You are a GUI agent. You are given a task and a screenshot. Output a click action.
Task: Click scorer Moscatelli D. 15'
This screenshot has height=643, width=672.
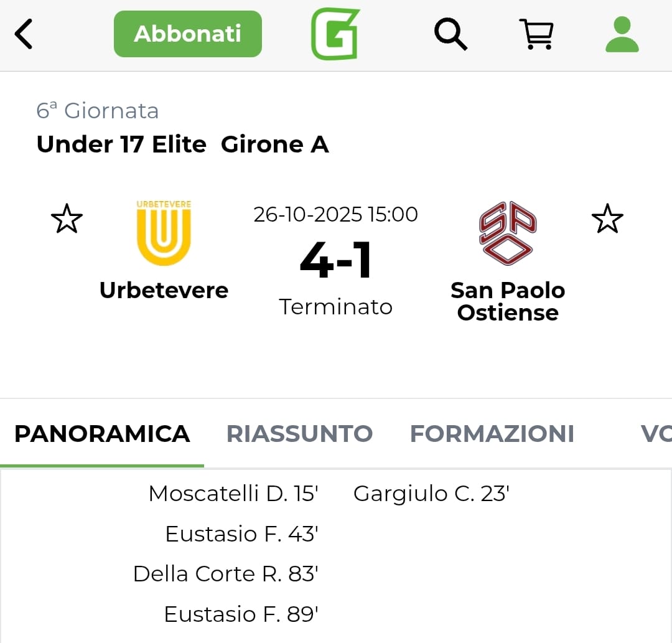pyautogui.click(x=233, y=494)
